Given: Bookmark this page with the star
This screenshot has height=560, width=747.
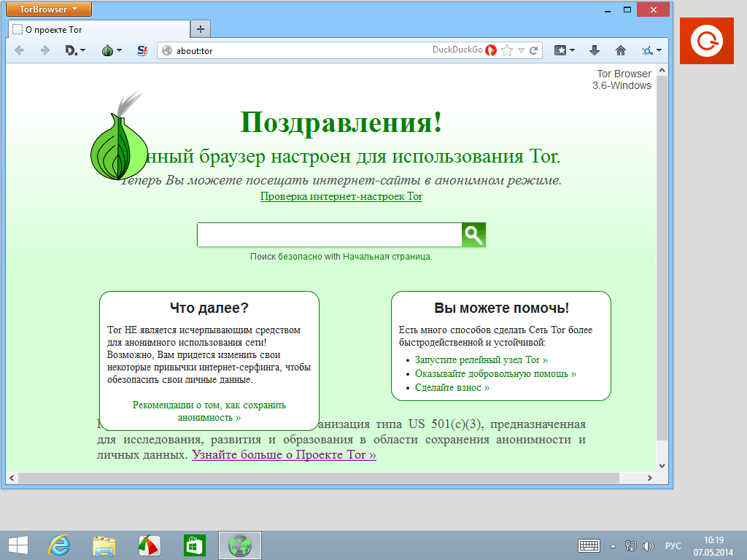Looking at the screenshot, I should [508, 50].
